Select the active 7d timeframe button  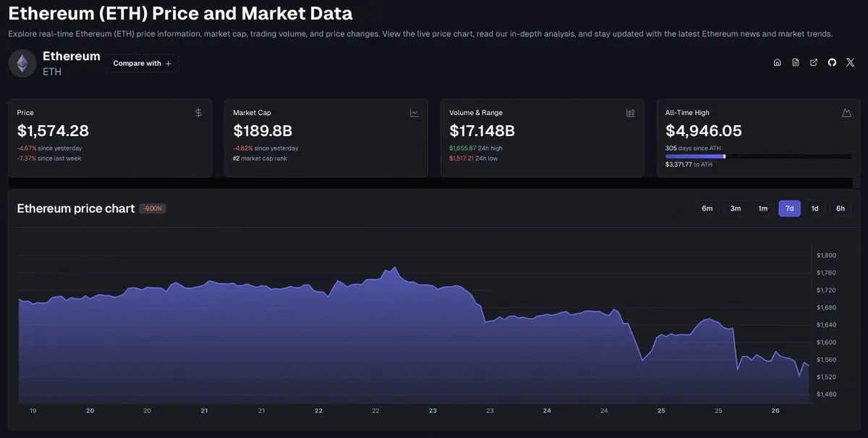coord(789,209)
